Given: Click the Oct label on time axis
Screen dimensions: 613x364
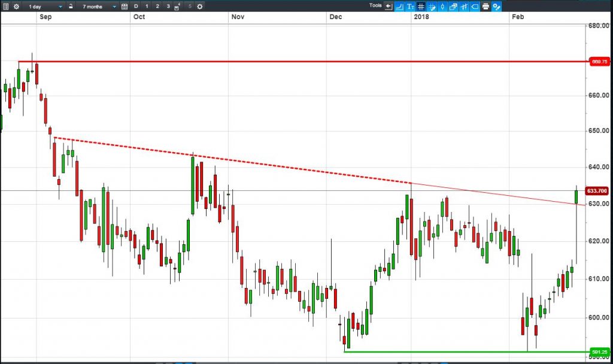Looking at the screenshot, I should coord(139,17).
